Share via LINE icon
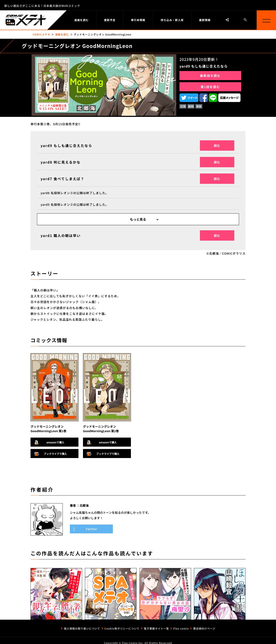 tap(213, 98)
